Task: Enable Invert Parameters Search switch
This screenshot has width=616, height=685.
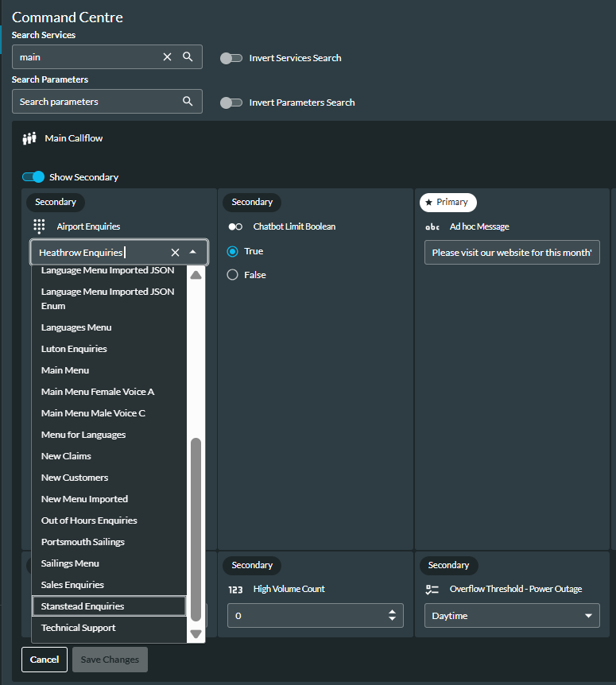Action: [x=231, y=103]
